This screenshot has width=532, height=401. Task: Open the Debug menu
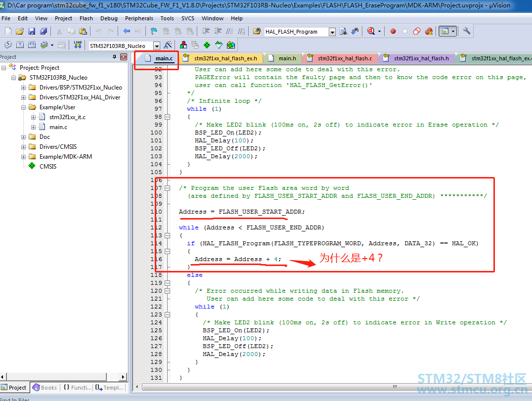pyautogui.click(x=109, y=18)
